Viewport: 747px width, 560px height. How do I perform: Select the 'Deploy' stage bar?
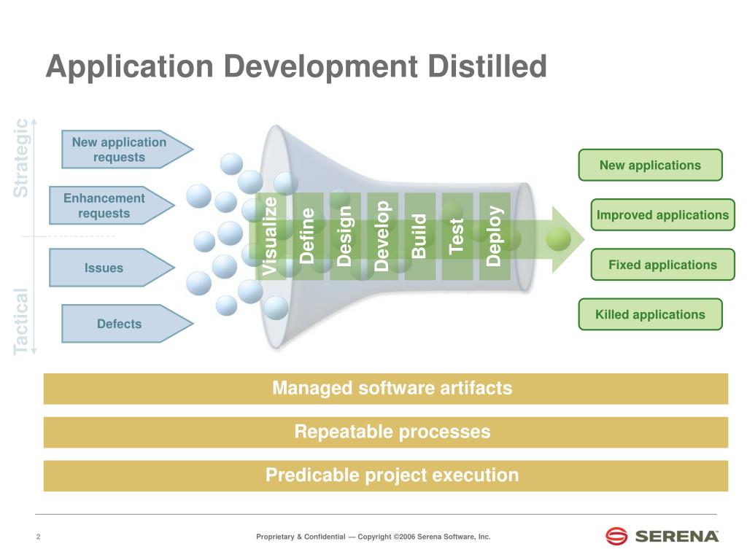point(495,236)
